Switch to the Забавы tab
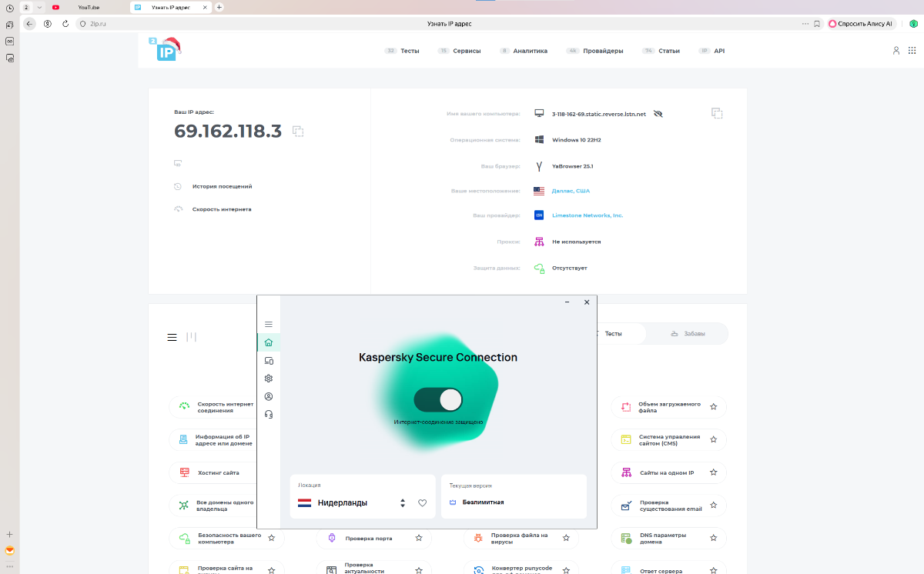This screenshot has height=574, width=924. coord(688,334)
